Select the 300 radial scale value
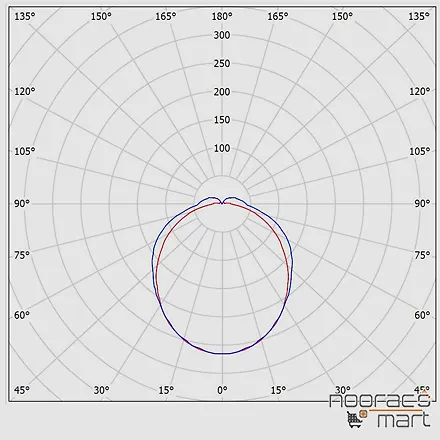 (x=222, y=35)
